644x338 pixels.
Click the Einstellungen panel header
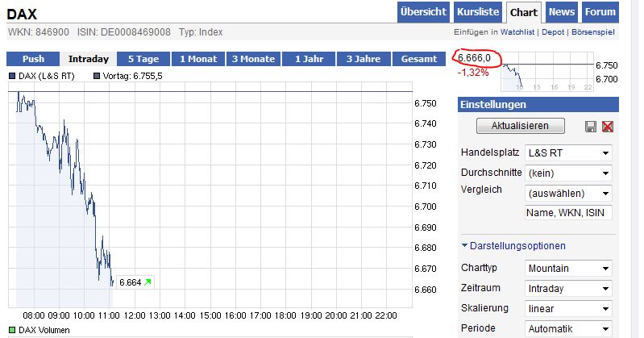[538, 104]
